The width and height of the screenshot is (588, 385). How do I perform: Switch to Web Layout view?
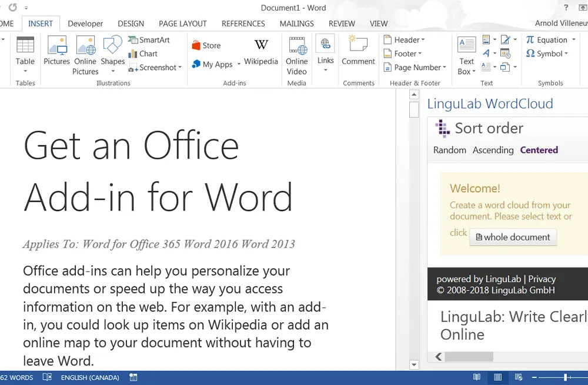pos(519,377)
